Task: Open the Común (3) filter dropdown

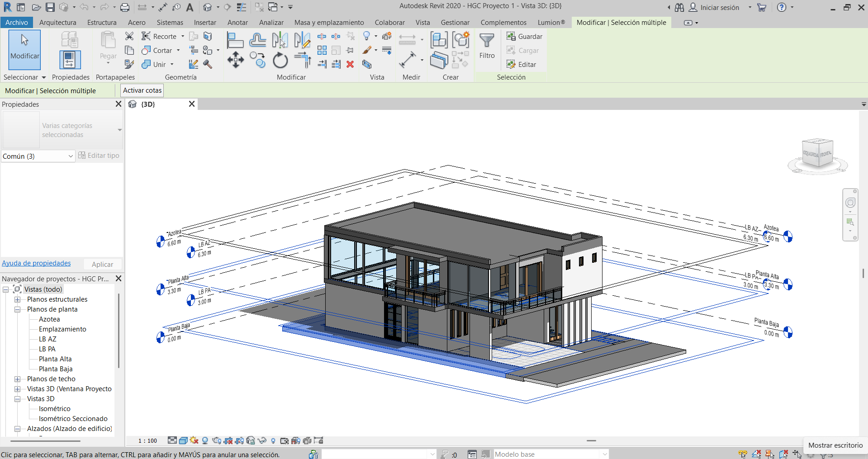Action: 38,156
